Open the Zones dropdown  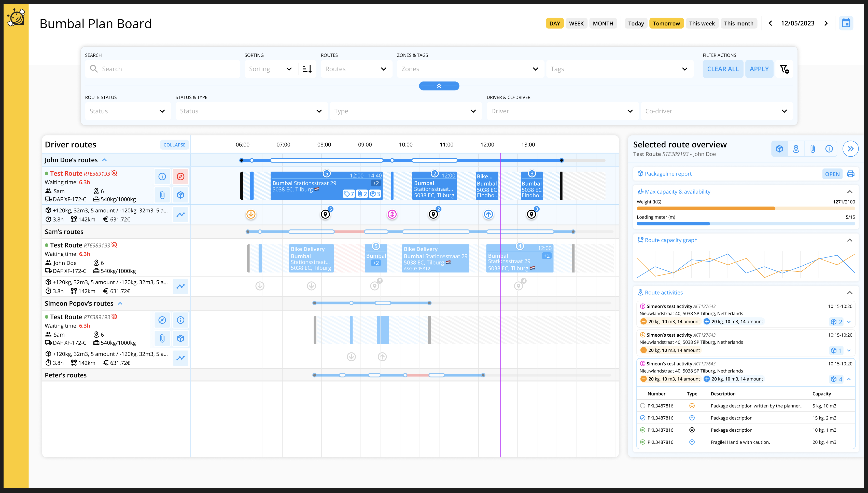coord(470,69)
